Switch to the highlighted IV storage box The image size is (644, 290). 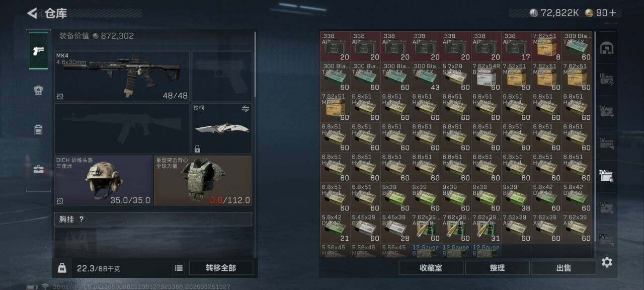pyautogui.click(x=607, y=175)
